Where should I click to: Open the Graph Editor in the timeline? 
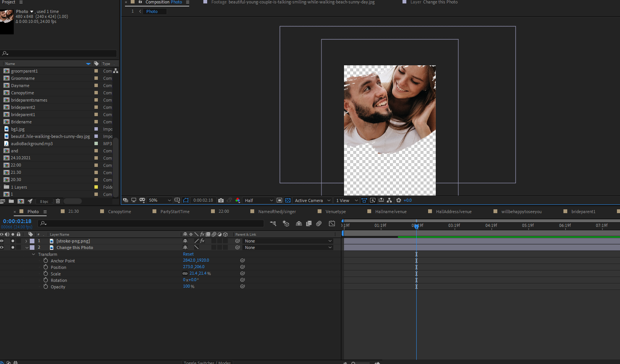coord(332,223)
